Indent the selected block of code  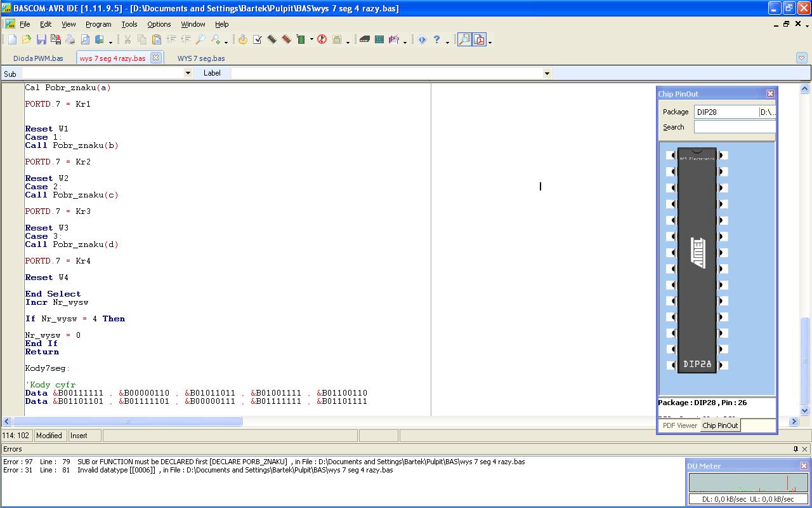(171, 40)
